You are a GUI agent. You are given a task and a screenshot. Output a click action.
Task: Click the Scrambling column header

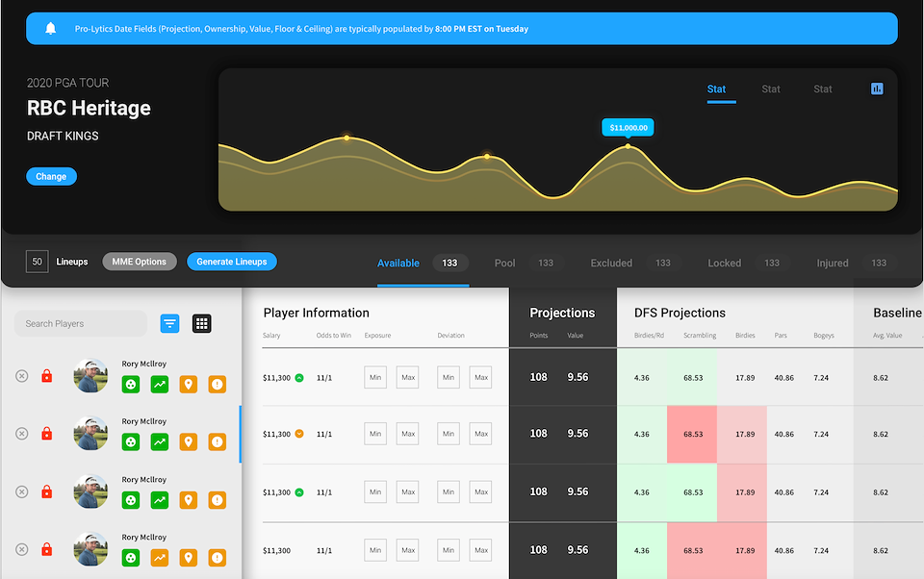click(700, 335)
